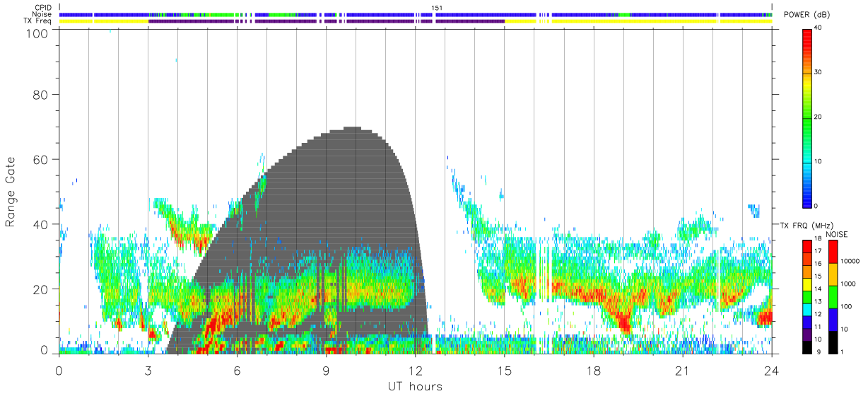Image resolution: width=868 pixels, height=401 pixels.
Task: Click the 10000 label on NOISE legend
Action: coord(850,261)
